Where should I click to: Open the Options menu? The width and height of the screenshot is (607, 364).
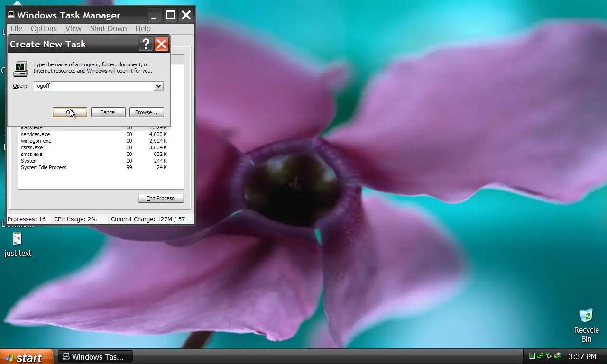[x=44, y=28]
